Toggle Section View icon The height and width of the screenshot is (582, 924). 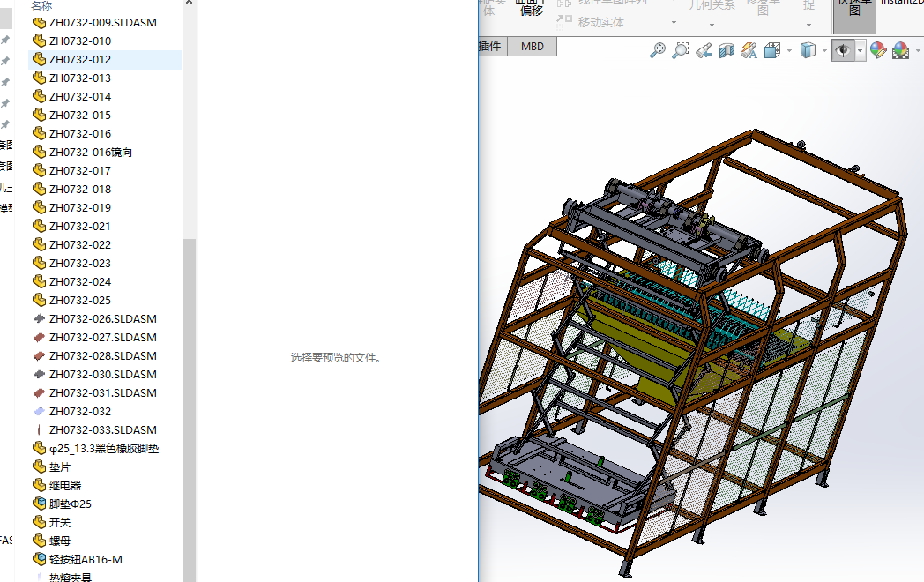coord(727,50)
